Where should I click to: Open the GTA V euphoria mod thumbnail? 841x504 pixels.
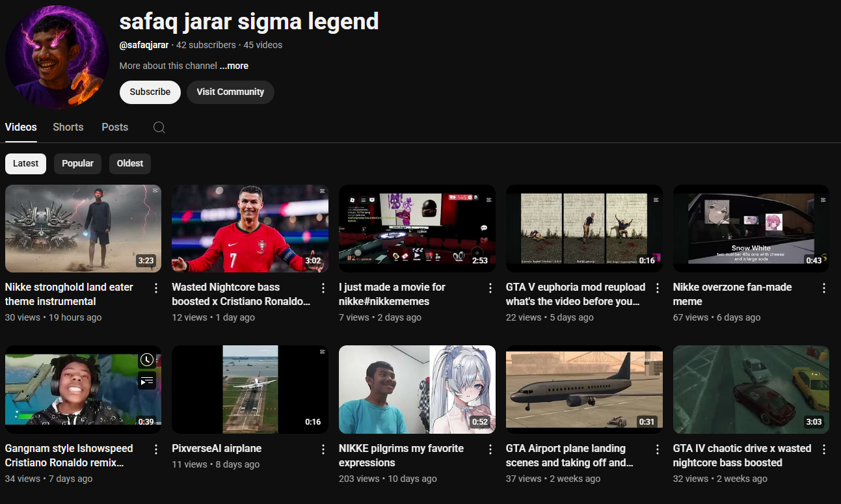tap(584, 228)
